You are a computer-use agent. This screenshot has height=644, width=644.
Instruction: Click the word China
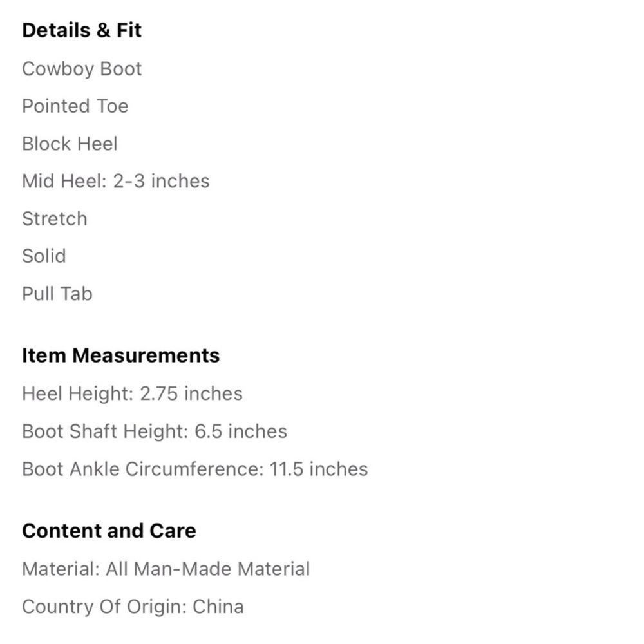pyautogui.click(x=218, y=607)
